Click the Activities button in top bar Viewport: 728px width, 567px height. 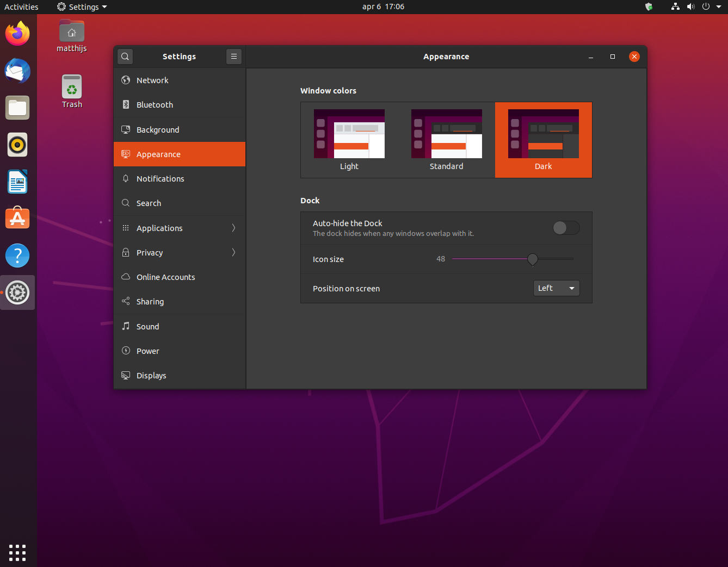tap(21, 7)
